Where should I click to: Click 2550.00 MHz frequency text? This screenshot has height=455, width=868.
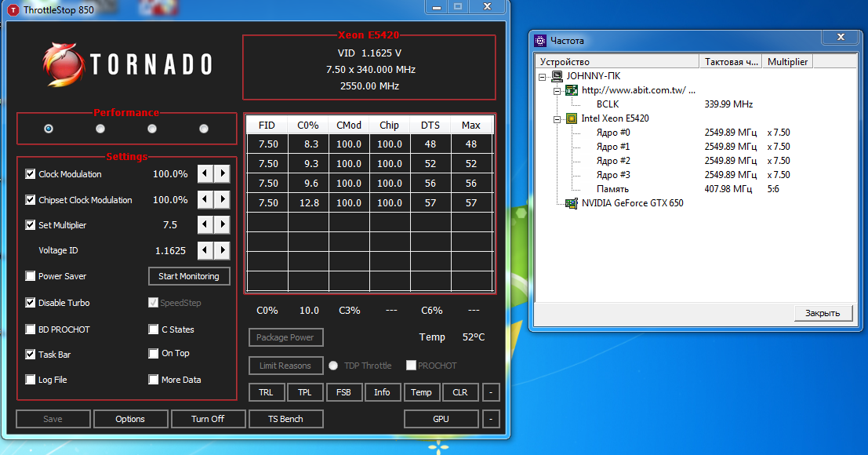pyautogui.click(x=369, y=86)
